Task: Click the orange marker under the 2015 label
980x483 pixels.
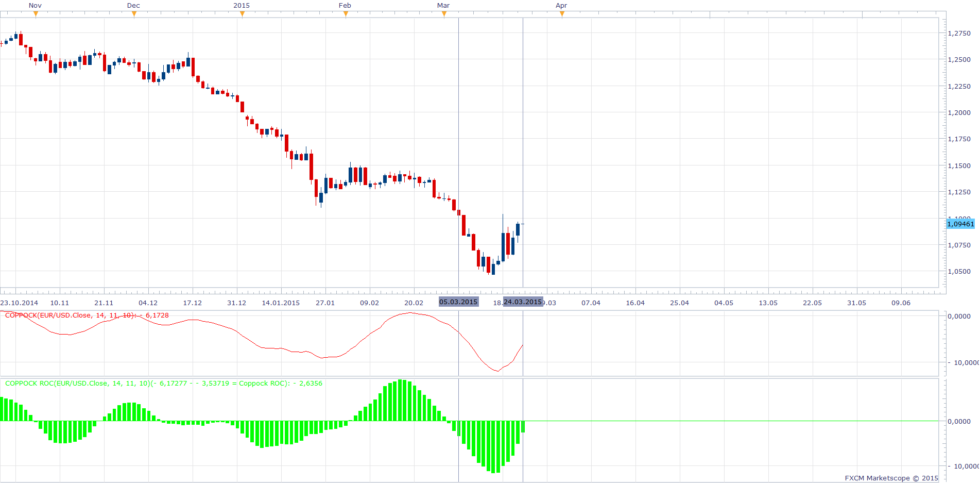Action: point(242,14)
